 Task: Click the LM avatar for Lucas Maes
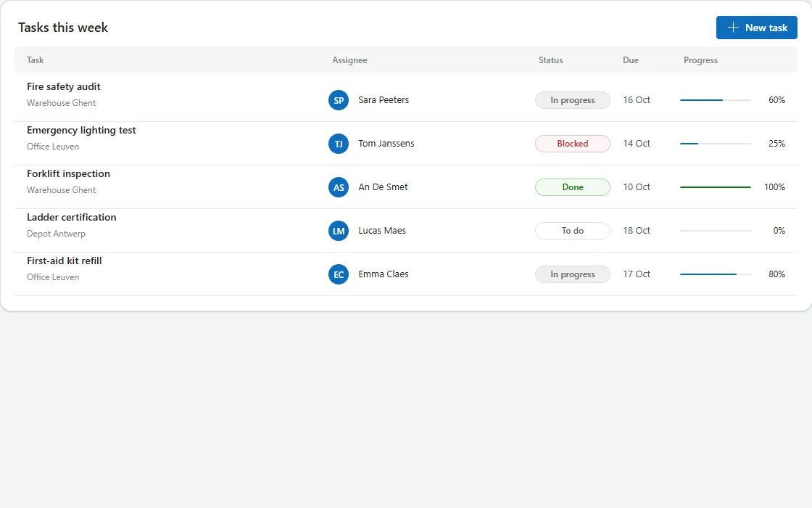pyautogui.click(x=339, y=231)
